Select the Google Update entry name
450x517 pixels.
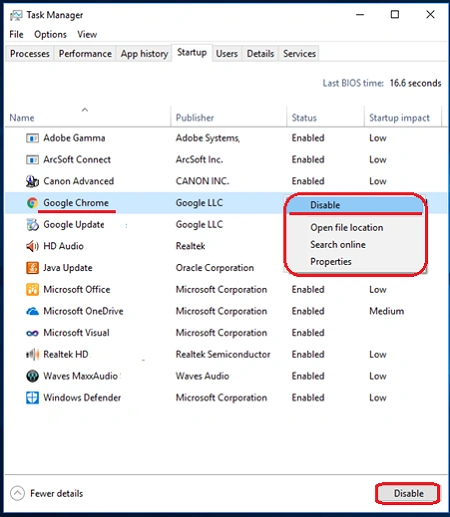pos(74,225)
